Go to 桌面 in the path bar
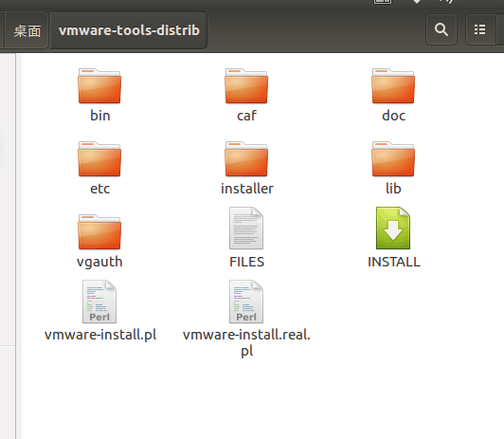The image size is (504, 439). coord(27,30)
